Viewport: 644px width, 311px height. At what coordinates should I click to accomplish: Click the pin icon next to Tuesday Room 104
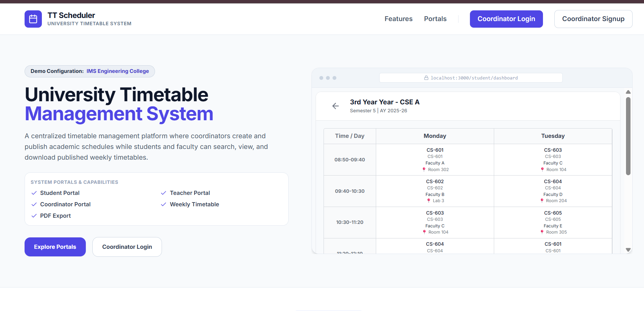pyautogui.click(x=543, y=169)
